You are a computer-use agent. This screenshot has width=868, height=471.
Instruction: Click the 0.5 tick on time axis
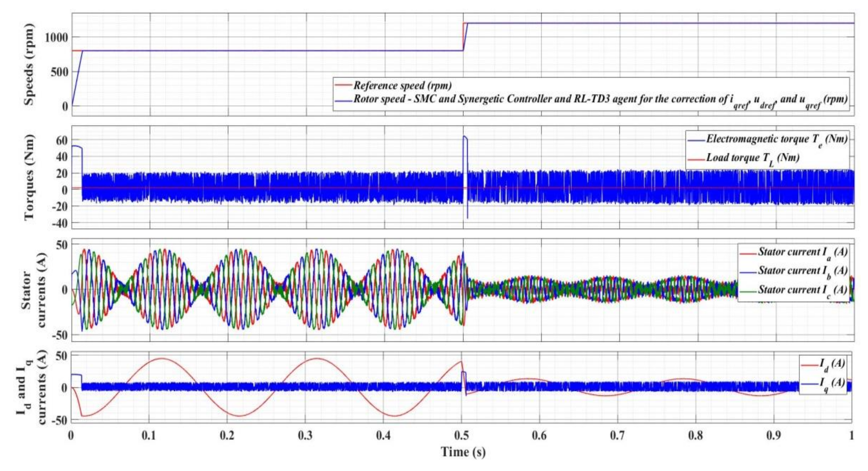pyautogui.click(x=461, y=435)
